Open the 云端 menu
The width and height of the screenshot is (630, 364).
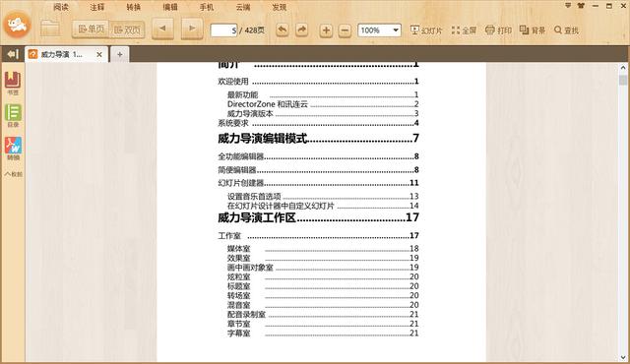click(243, 7)
